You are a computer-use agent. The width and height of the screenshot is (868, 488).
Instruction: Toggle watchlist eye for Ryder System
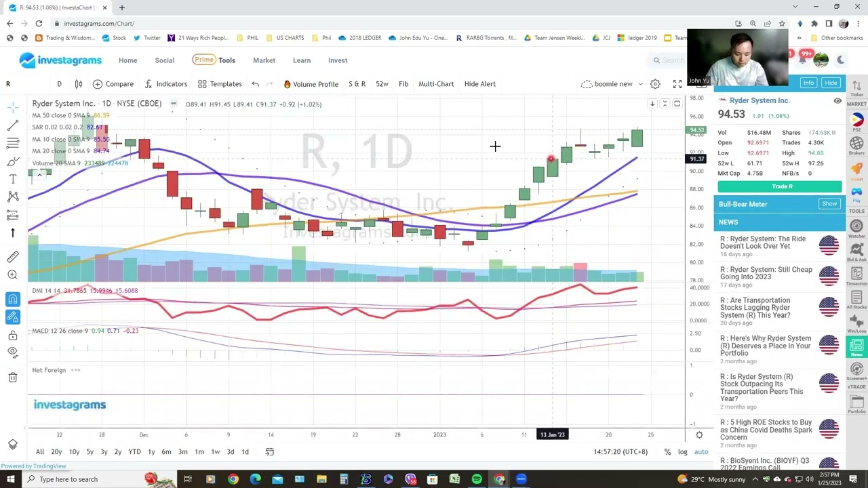point(837,101)
